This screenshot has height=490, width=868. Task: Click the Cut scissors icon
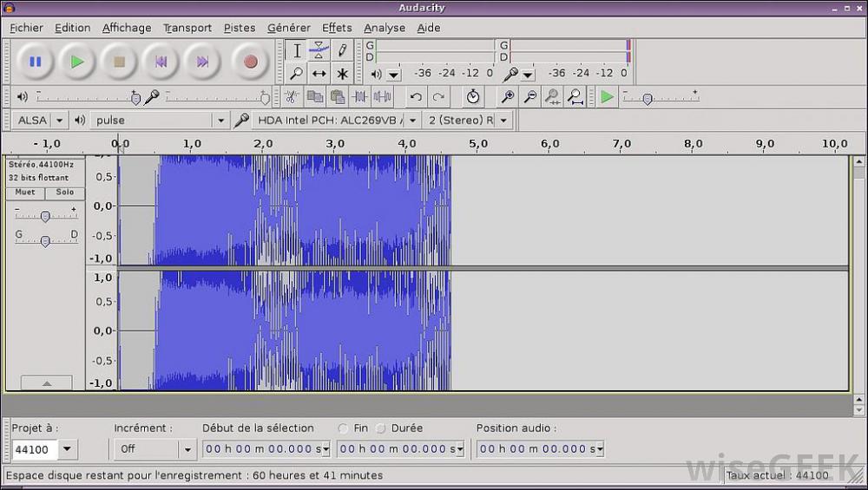(x=292, y=97)
